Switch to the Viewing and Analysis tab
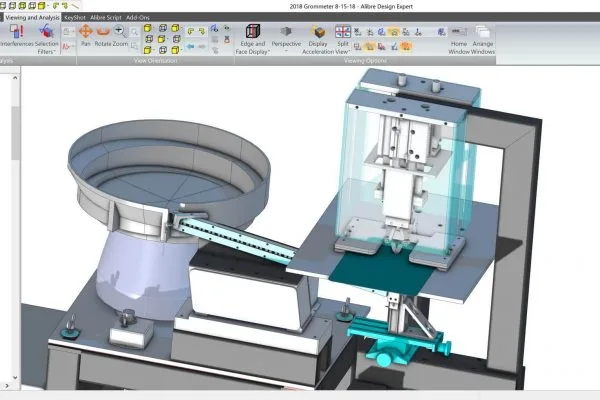This screenshot has width=600, height=400. coord(32,17)
